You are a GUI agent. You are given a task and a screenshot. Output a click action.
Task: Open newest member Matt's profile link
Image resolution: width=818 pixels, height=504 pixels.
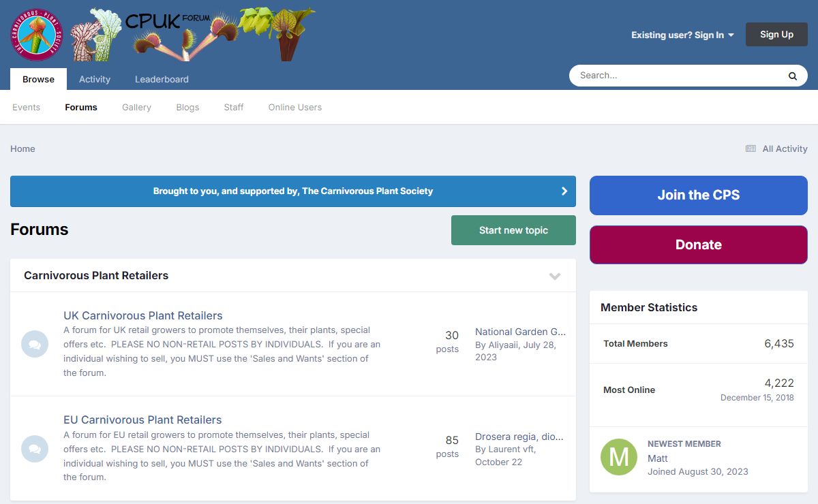click(x=658, y=458)
